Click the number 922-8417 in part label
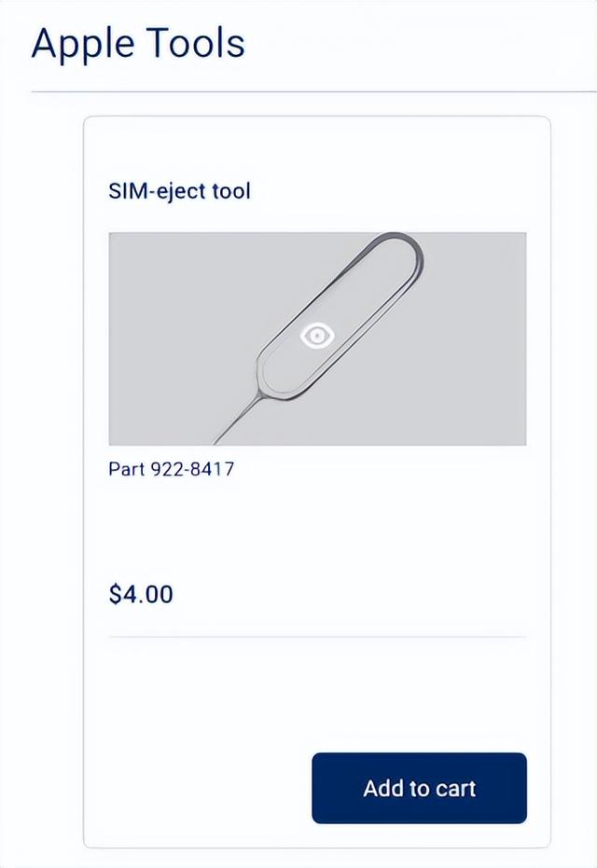This screenshot has height=868, width=597. coord(192,469)
